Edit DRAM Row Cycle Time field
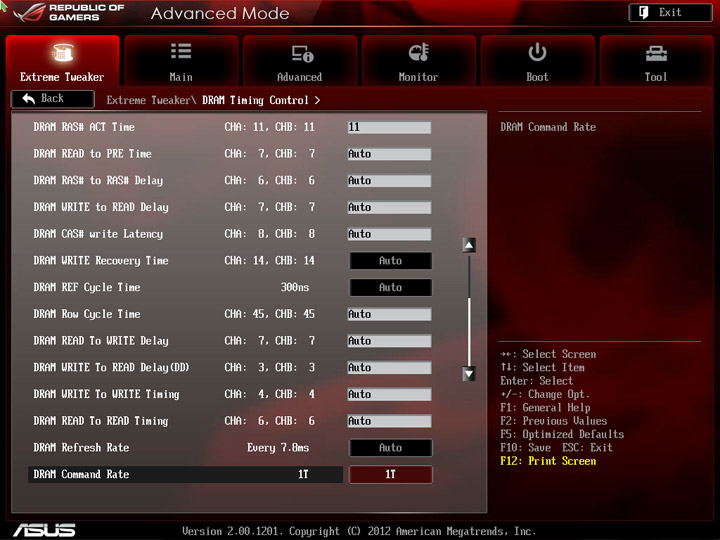The image size is (720, 540). pyautogui.click(x=389, y=314)
